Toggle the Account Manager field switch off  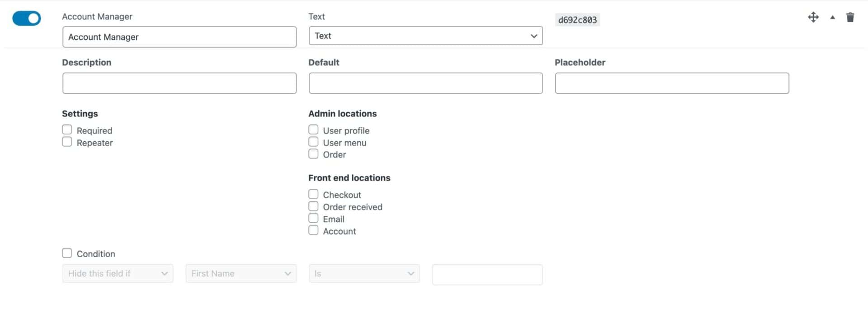pos(27,19)
